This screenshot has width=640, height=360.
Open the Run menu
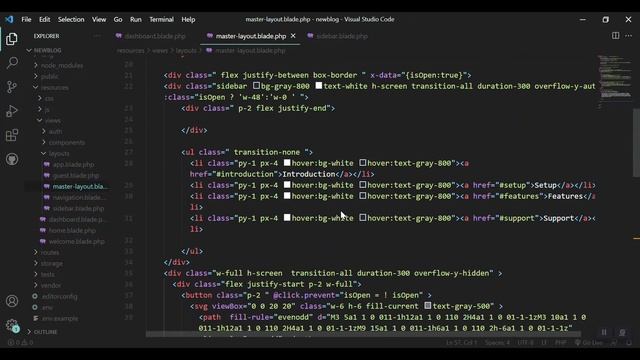click(x=136, y=19)
